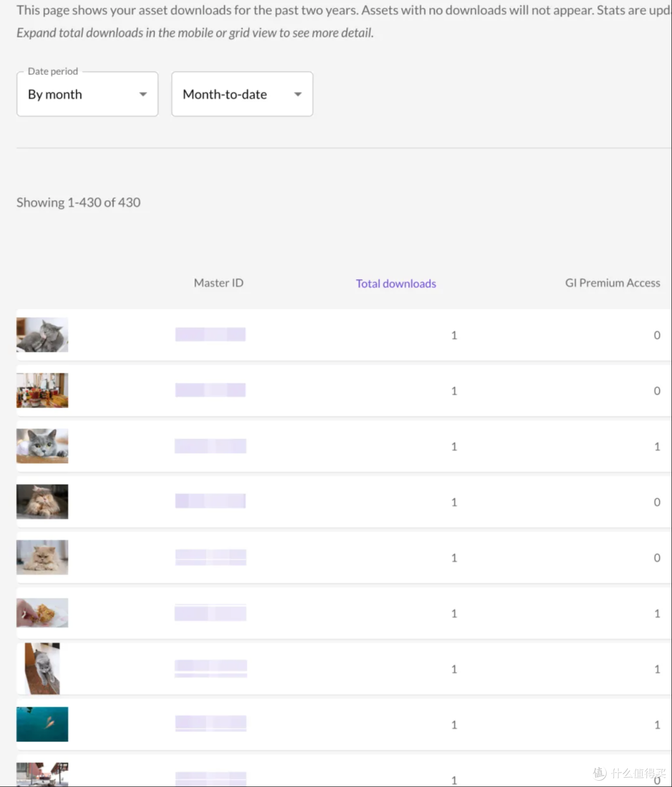This screenshot has height=787, width=672.
Task: Click the Month-to-date dropdown arrow
Action: (298, 95)
